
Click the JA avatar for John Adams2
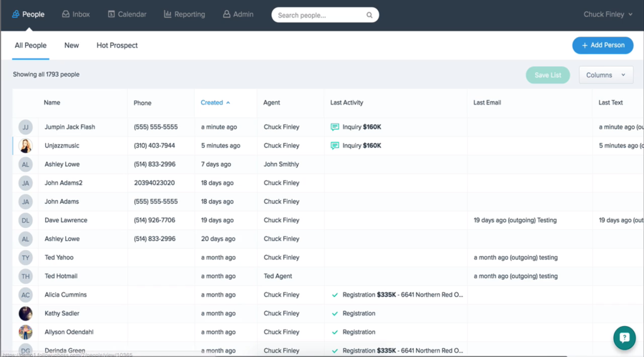coord(25,183)
